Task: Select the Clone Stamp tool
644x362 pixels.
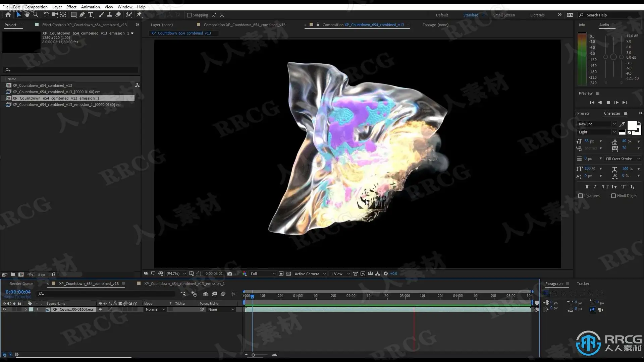Action: click(x=109, y=15)
